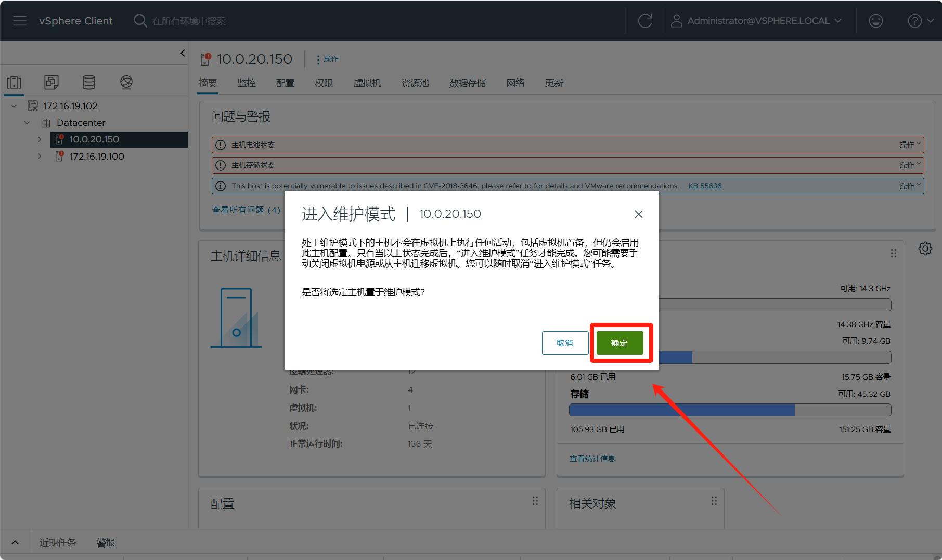Open the Hosts and Clusters view icon
942x560 pixels.
coord(14,82)
